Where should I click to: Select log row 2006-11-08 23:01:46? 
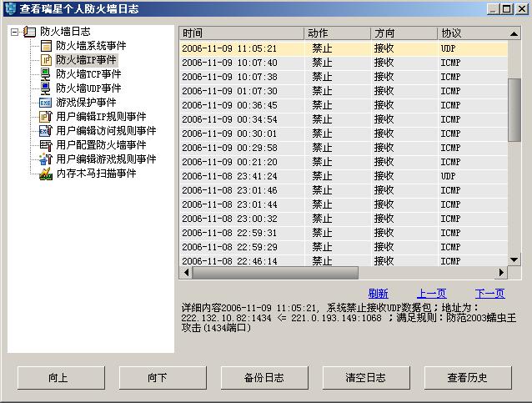[x=344, y=190]
